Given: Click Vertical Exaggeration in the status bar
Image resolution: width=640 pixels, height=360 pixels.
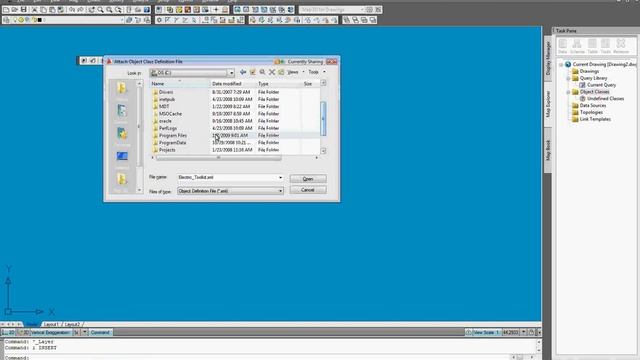Looking at the screenshot, I should pos(51,333).
